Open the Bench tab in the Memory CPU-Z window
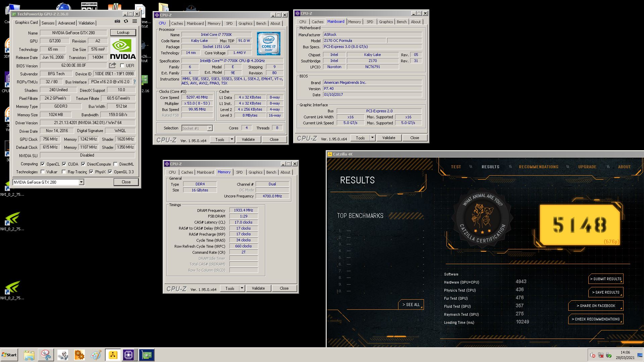Screen dimensions: 644x362 (x=271, y=172)
